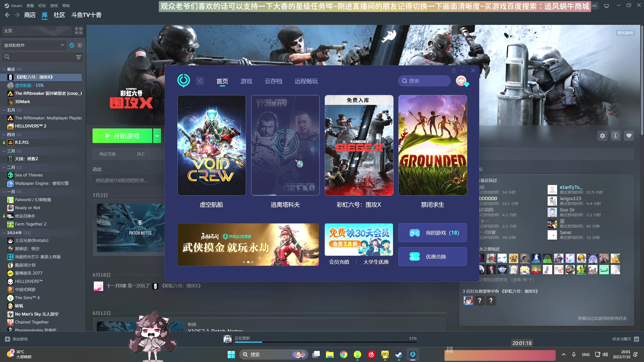
Task: Click 武侠摸金 就玩永劫 banner
Action: (x=248, y=245)
